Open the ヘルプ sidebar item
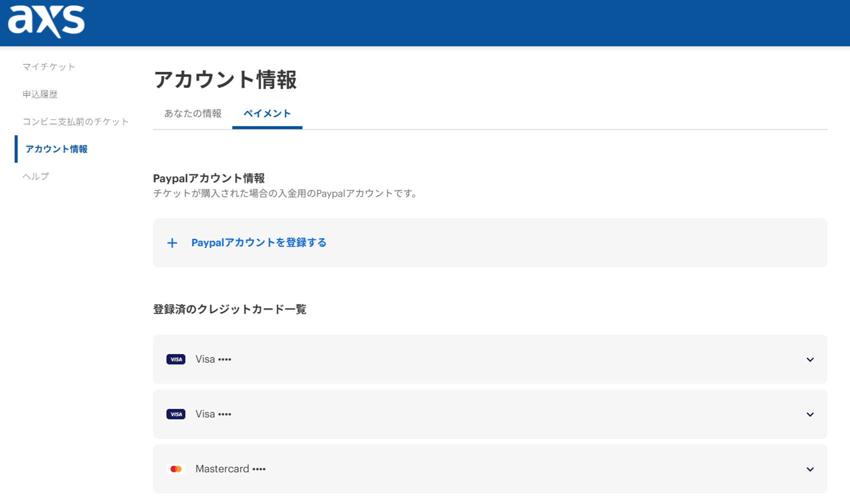 coord(35,176)
